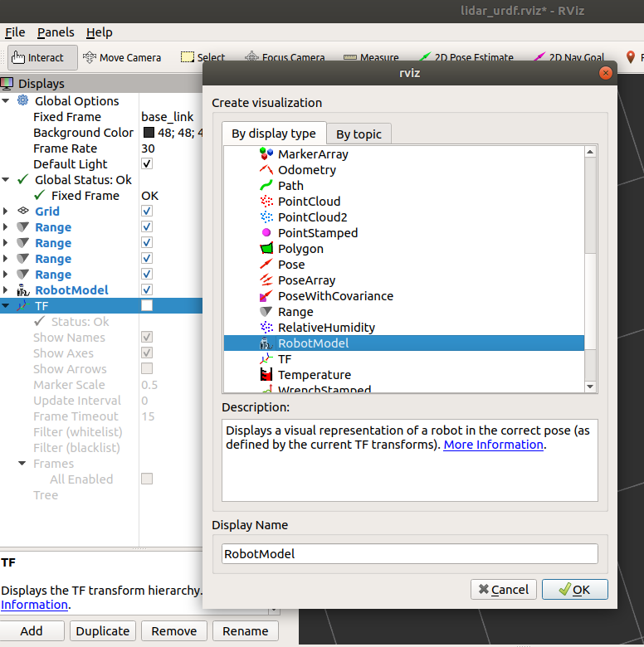Select the Polygon display icon
Screen dimensions: 644x647
(x=266, y=248)
